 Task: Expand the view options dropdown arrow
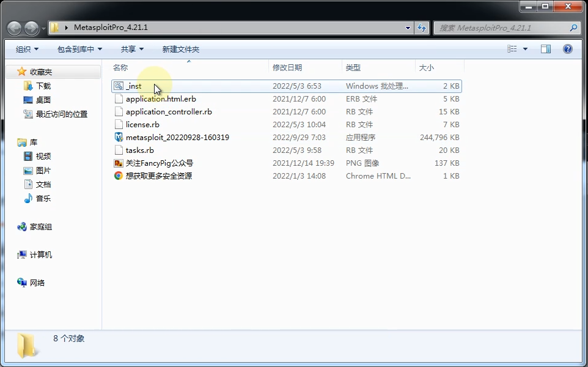coord(525,49)
